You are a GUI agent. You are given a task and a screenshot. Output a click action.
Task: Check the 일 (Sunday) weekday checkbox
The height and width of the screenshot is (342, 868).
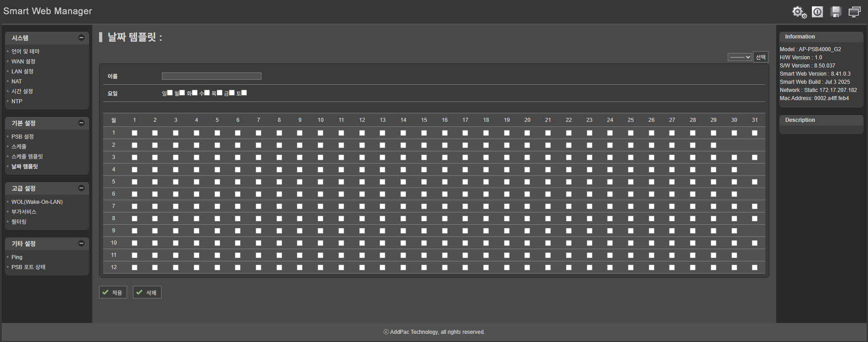click(x=170, y=93)
